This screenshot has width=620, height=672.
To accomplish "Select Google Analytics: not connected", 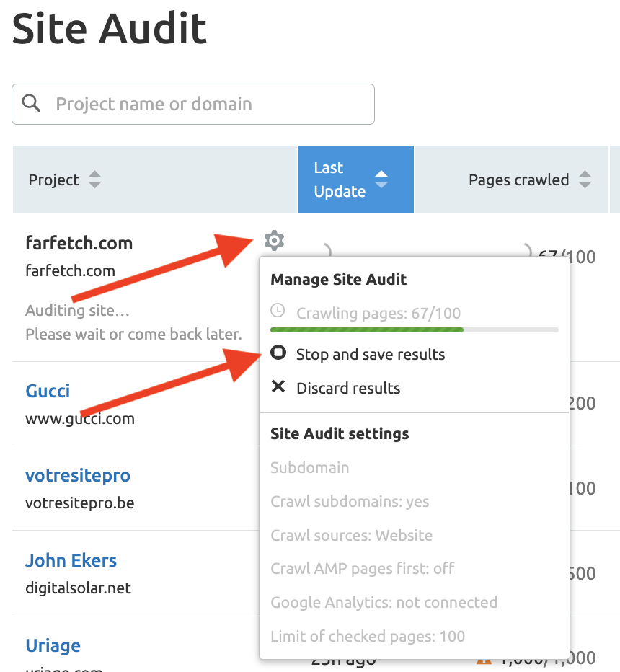I will pyautogui.click(x=384, y=603).
